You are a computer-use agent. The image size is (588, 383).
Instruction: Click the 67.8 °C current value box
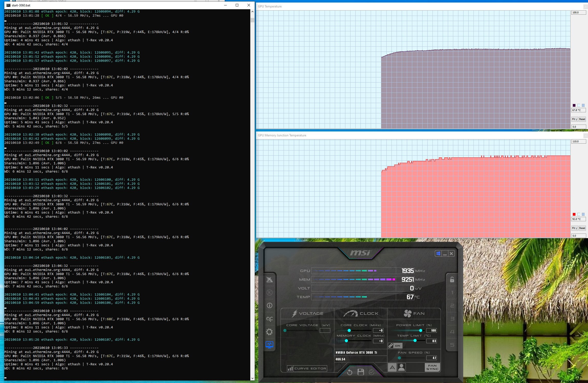pyautogui.click(x=579, y=110)
